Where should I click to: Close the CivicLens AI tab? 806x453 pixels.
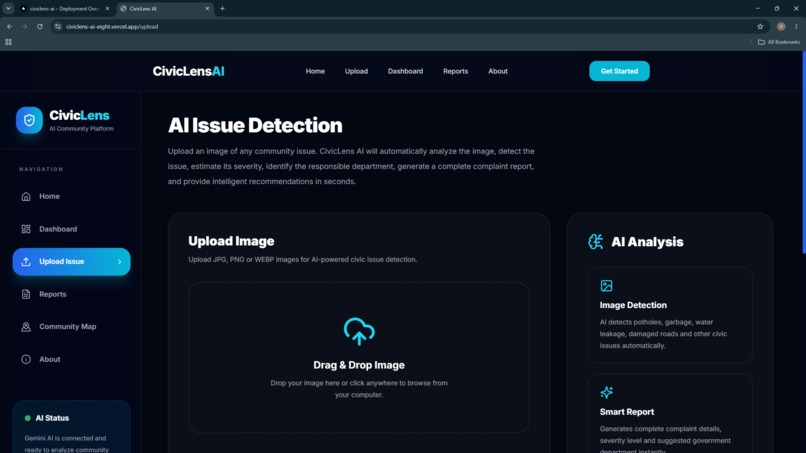coord(207,8)
